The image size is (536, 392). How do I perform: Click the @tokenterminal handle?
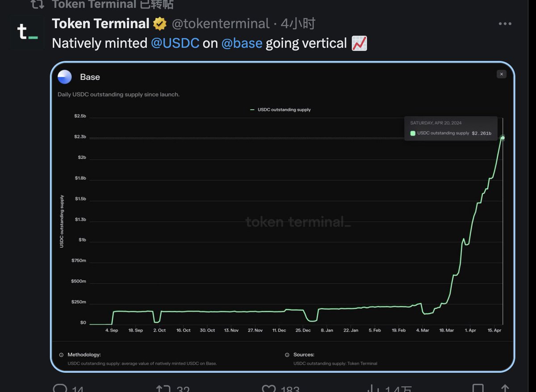221,24
